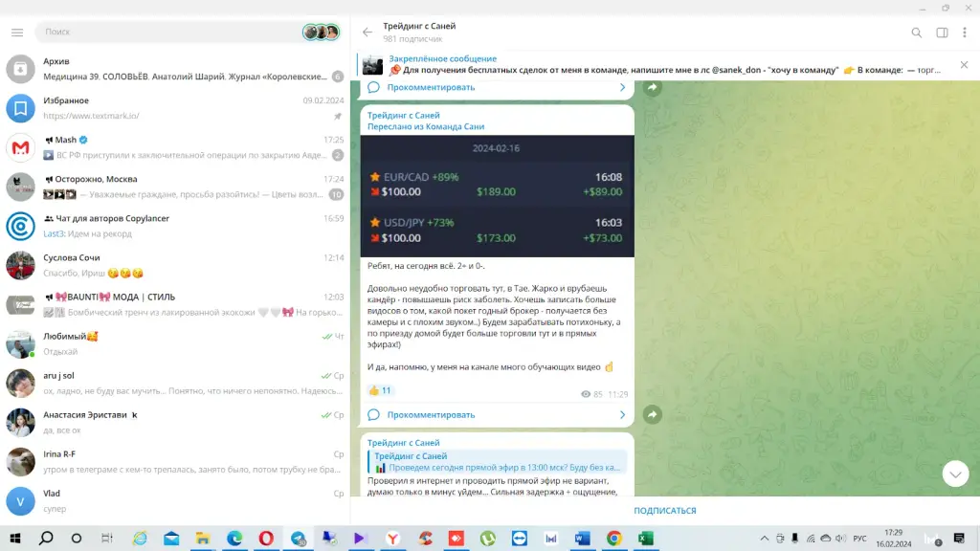The width and height of the screenshot is (980, 551).
Task: Open Windows taskbar search
Action: 46,539
